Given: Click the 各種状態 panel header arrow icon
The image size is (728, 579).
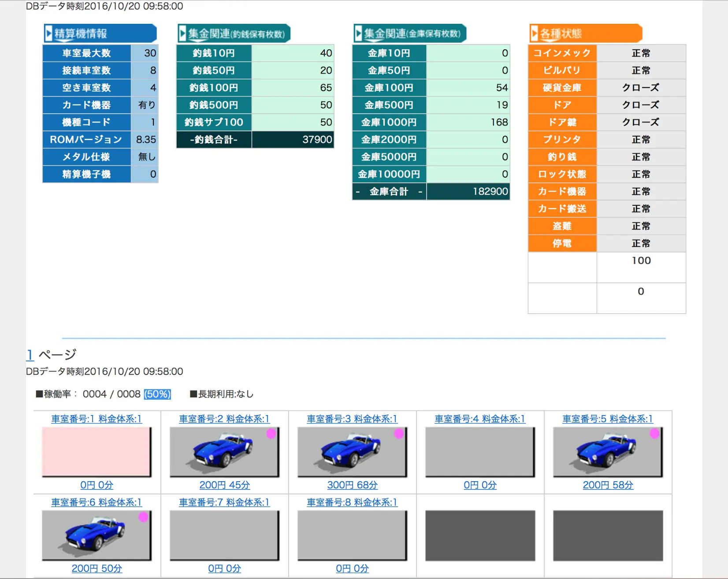Looking at the screenshot, I should coord(535,33).
